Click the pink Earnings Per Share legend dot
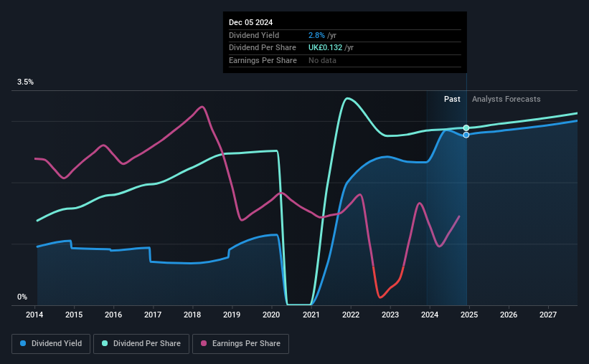This screenshot has height=364, width=589. pos(204,343)
